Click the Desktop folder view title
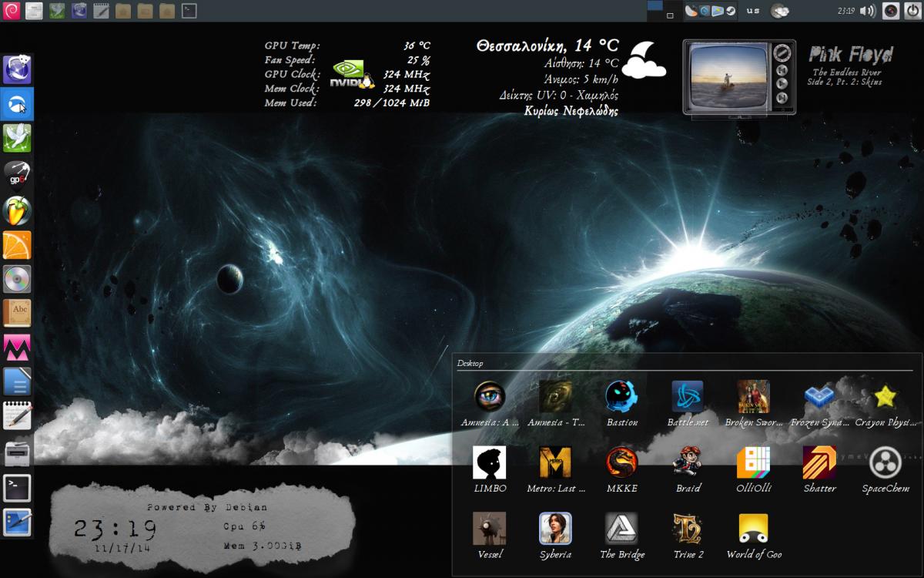Viewport: 924px width, 578px height. pyautogui.click(x=470, y=363)
